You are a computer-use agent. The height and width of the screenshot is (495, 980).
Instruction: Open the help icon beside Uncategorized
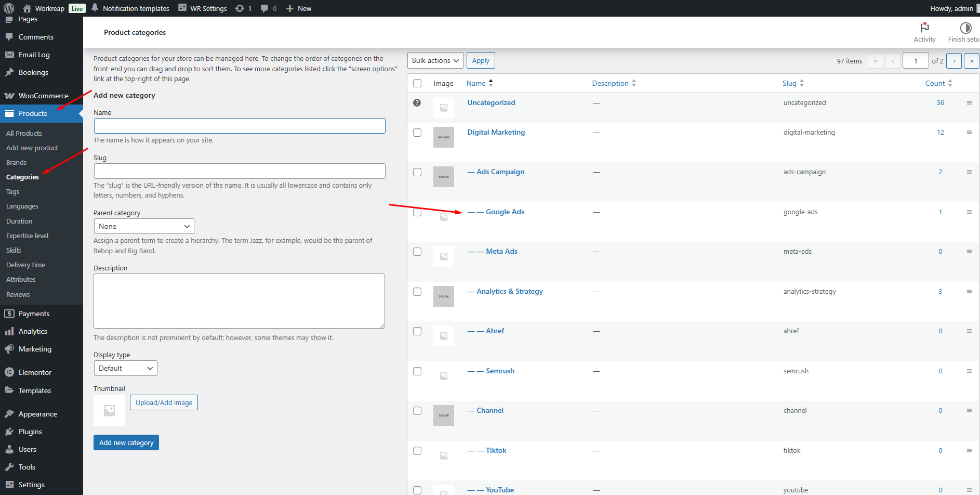(x=417, y=103)
